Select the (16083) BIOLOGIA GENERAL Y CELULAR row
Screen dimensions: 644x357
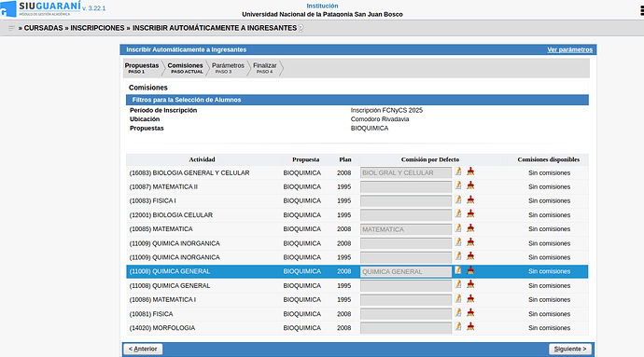tap(357, 172)
